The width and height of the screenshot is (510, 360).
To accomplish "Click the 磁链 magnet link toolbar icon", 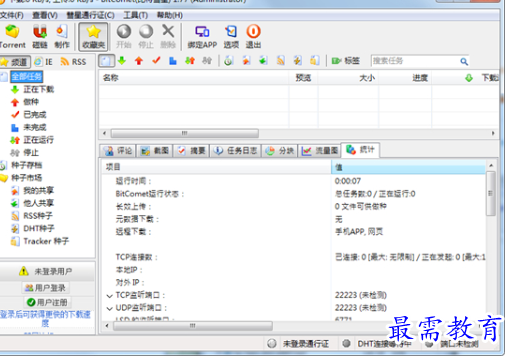I will click(x=40, y=36).
